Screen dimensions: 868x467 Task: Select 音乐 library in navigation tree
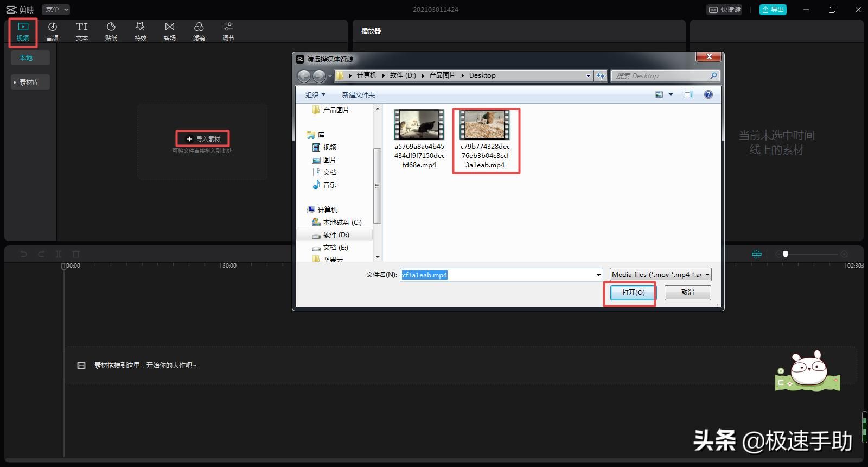coord(325,185)
